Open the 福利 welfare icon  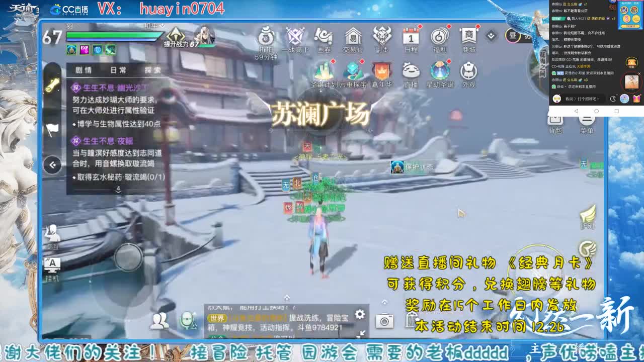(x=440, y=37)
